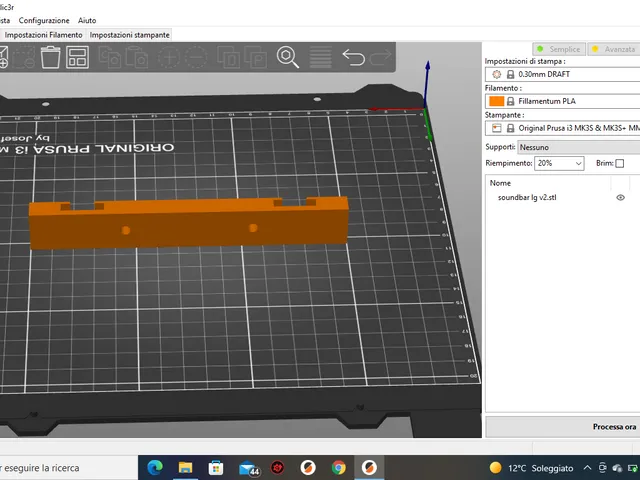Open the 0.30mm DRAFT print settings dropdown
The width and height of the screenshot is (640, 480).
(x=562, y=74)
